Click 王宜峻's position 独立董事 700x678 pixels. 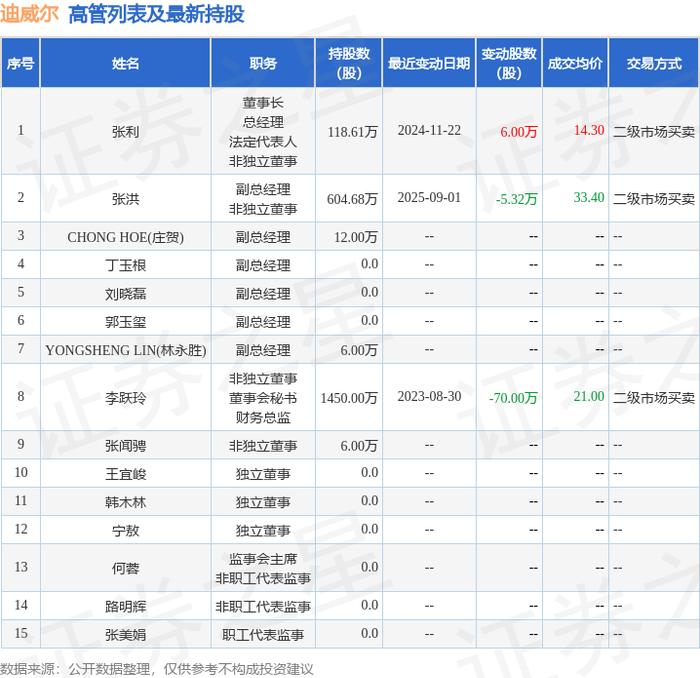click(263, 474)
